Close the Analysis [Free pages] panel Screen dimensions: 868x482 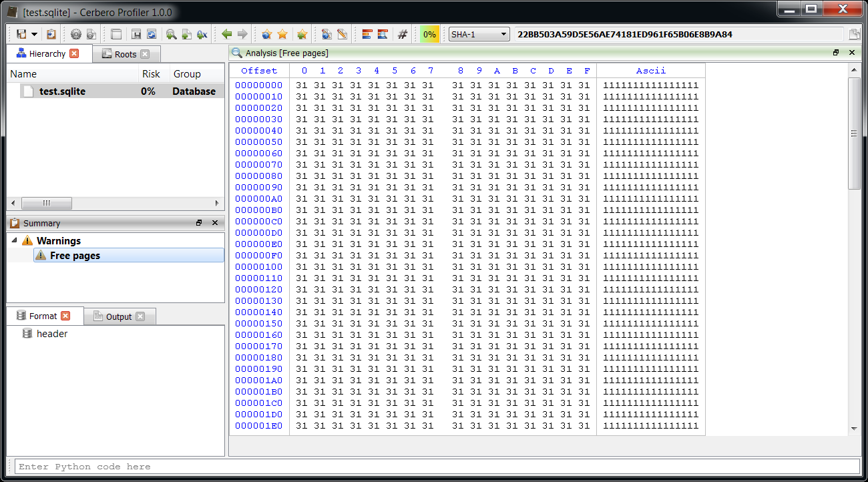pos(852,53)
